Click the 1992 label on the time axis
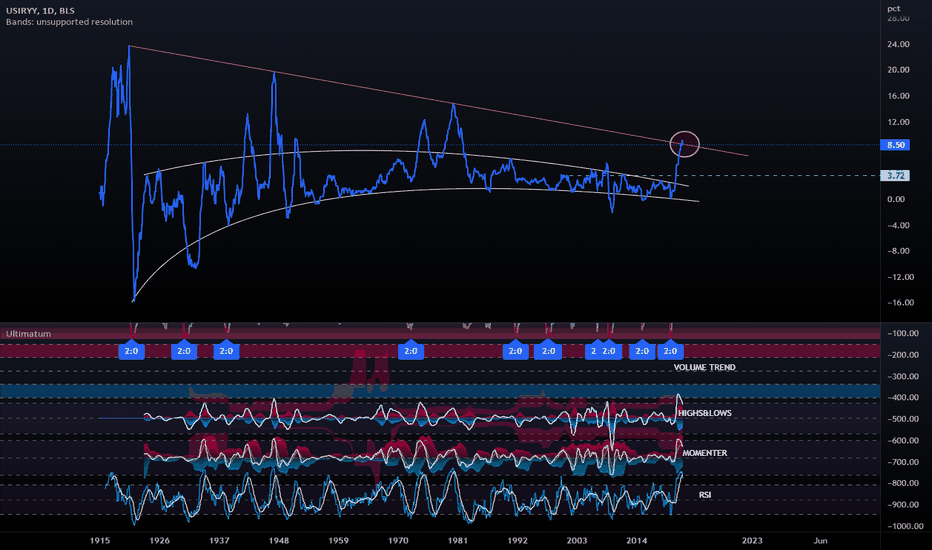The image size is (932, 550). click(518, 540)
